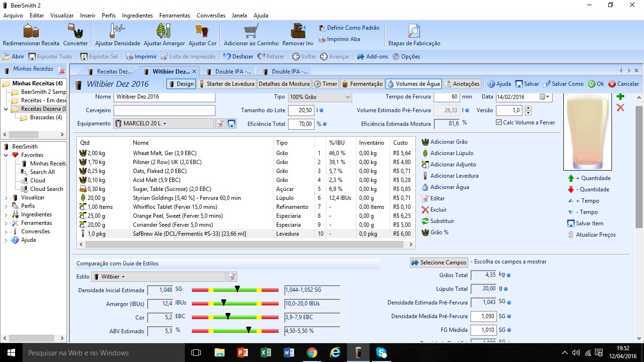This screenshot has width=644, height=362.
Task: Open the Data calendar dropdown
Action: pos(545,97)
